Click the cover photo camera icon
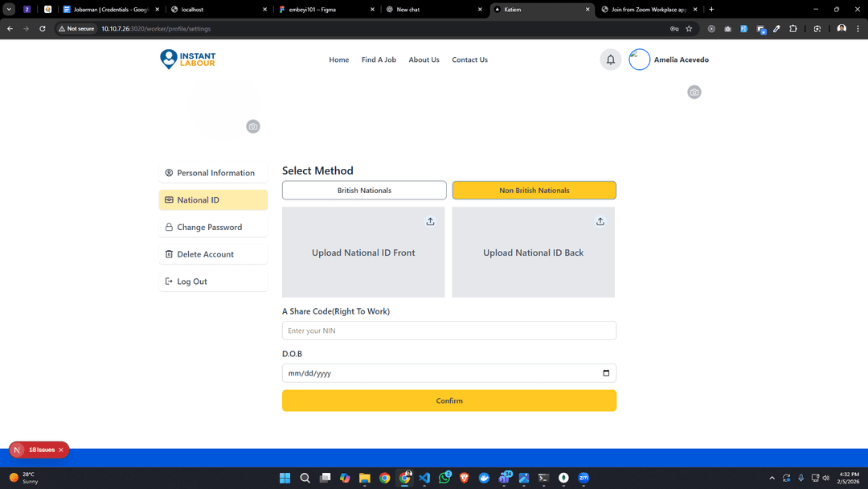The image size is (868, 489). pyautogui.click(x=694, y=92)
